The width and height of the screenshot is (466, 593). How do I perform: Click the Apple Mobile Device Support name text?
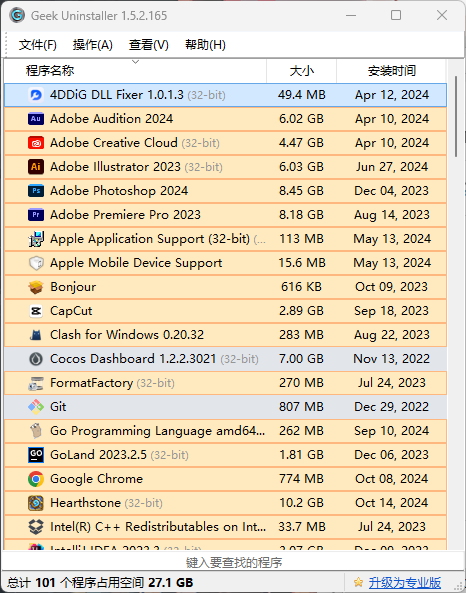tap(136, 263)
